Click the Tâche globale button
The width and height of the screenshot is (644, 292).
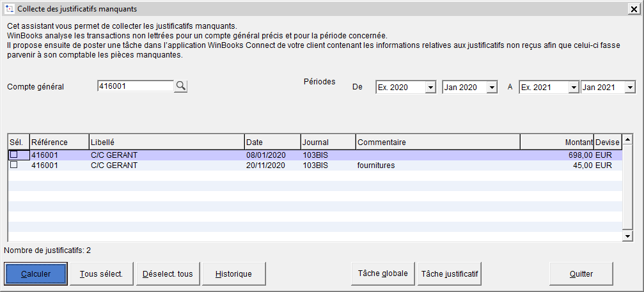pos(382,273)
